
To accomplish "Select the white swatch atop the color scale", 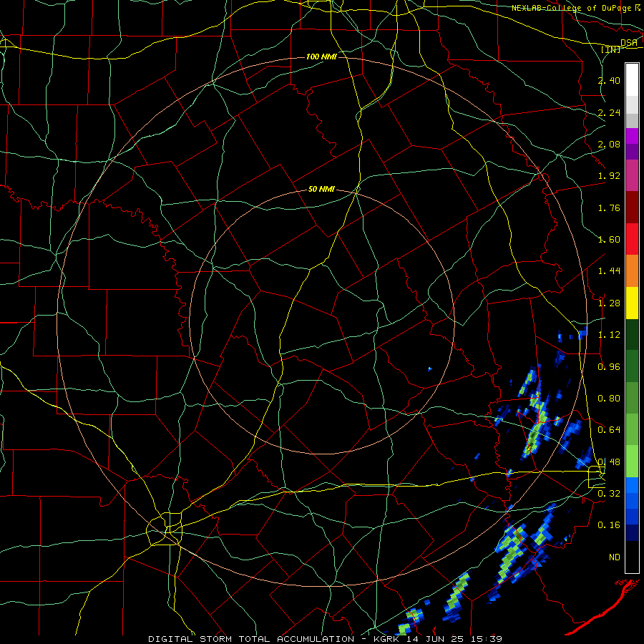I will 632,80.
